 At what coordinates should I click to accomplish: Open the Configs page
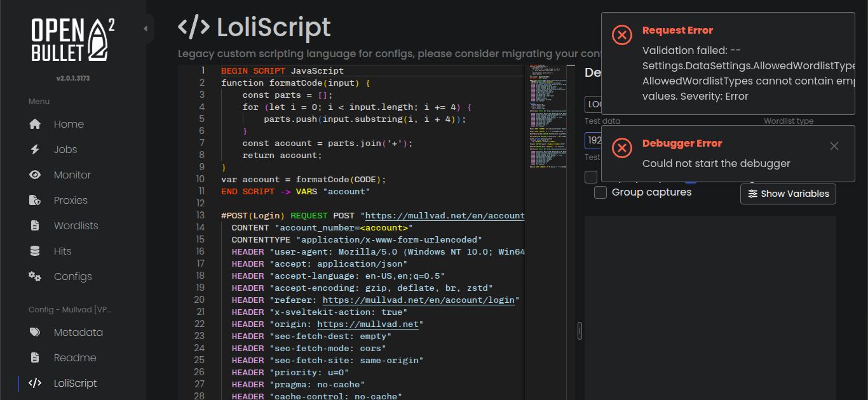[x=73, y=276]
